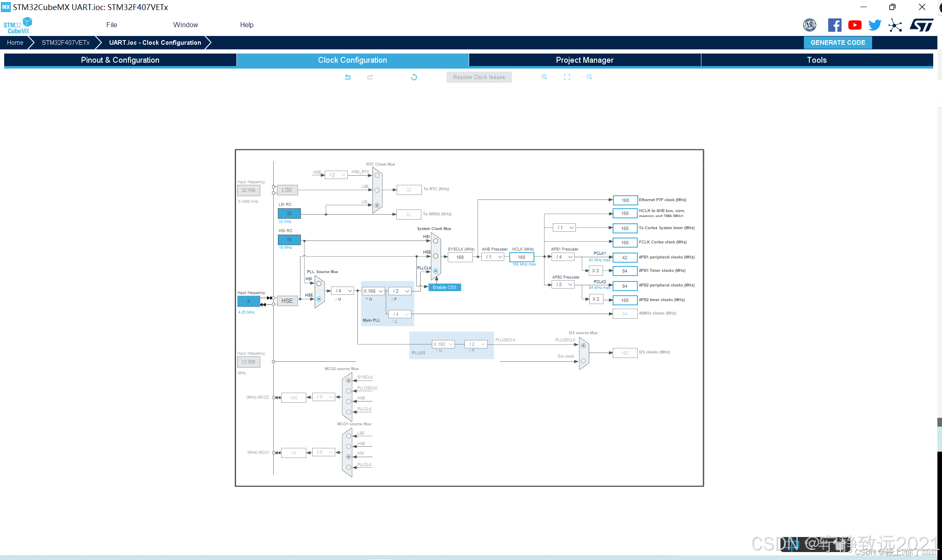Open the Help menu
The height and width of the screenshot is (560, 942).
246,25
